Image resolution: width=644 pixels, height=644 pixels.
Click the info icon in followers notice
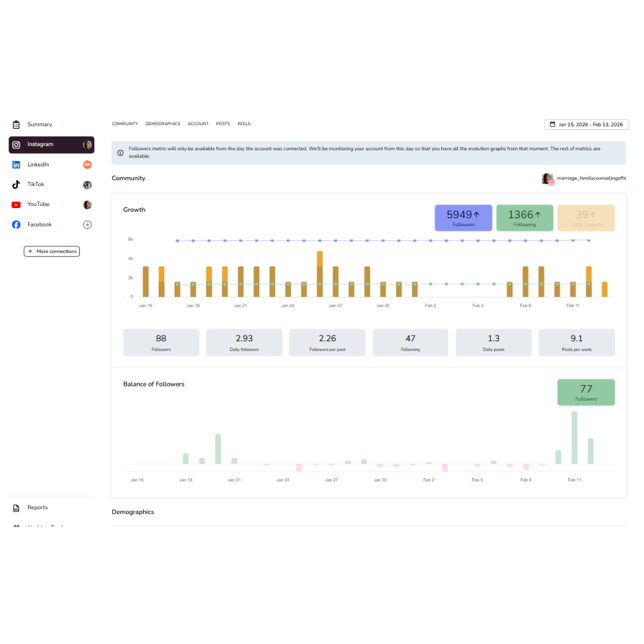point(120,153)
